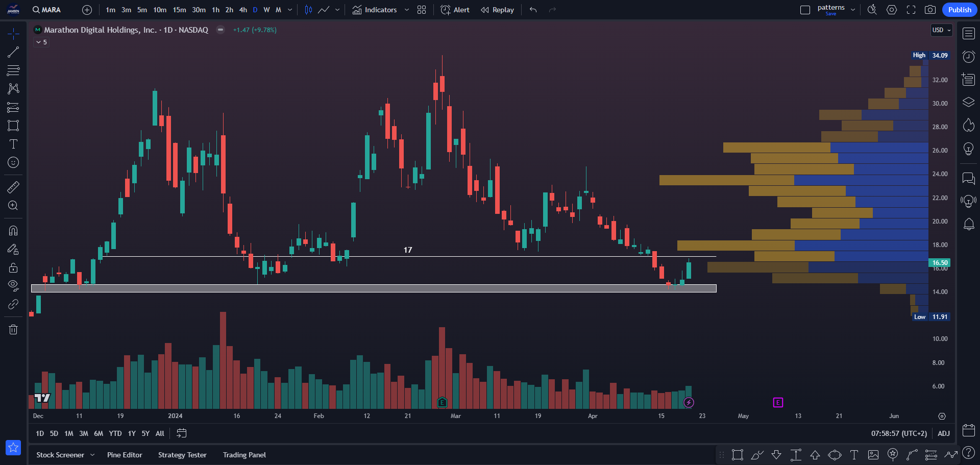This screenshot has width=980, height=465.
Task: Select the geometric shapes tool
Action: pos(13,126)
